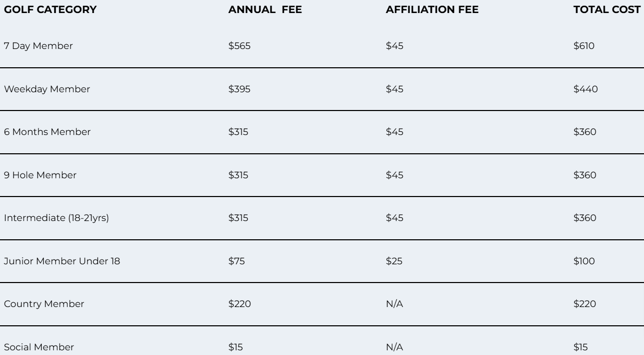644x355 pixels.
Task: Click the $100 junior total cost
Action: pos(584,261)
